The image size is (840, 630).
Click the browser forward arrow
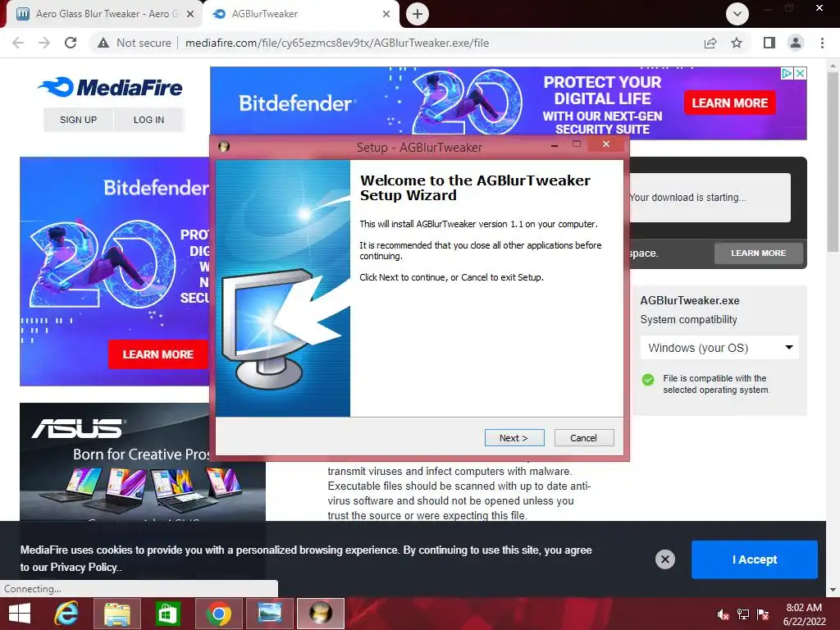[x=44, y=43]
